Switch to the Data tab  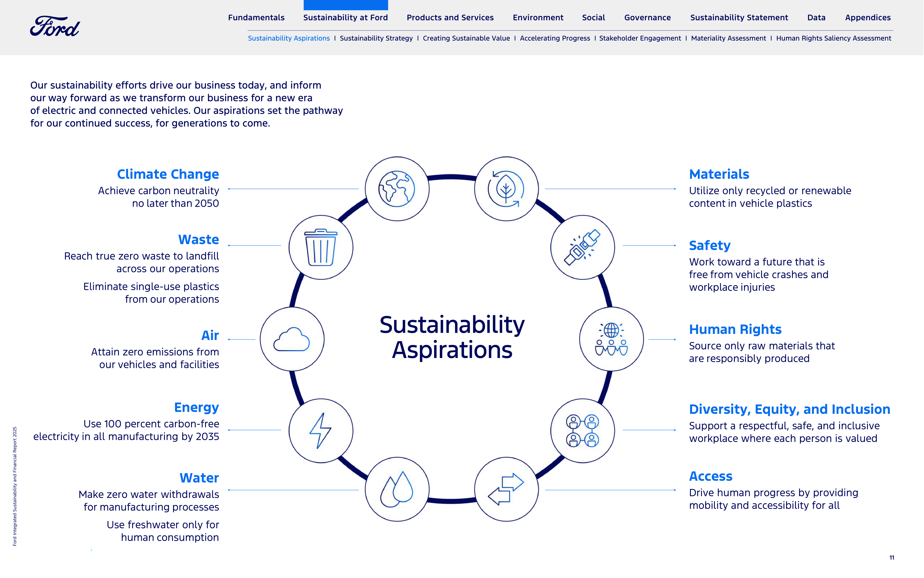pos(816,18)
